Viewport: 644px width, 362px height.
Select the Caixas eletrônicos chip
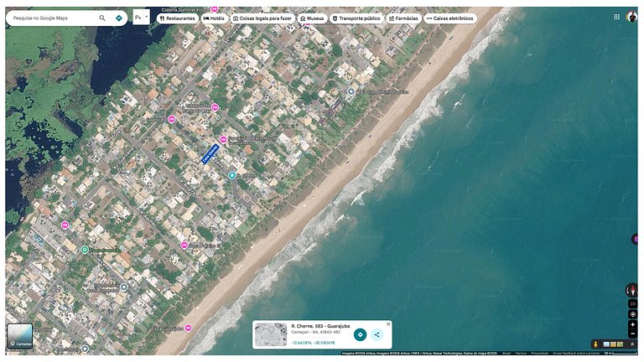coord(450,18)
